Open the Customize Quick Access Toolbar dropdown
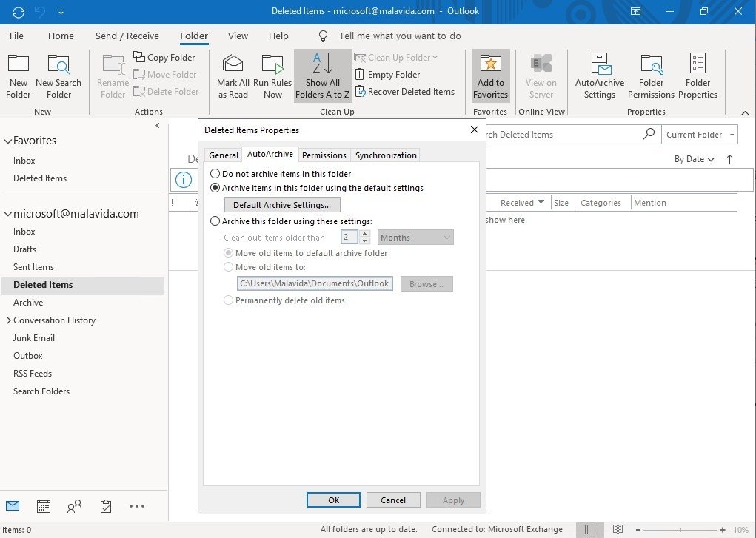Image resolution: width=756 pixels, height=538 pixels. 61,12
